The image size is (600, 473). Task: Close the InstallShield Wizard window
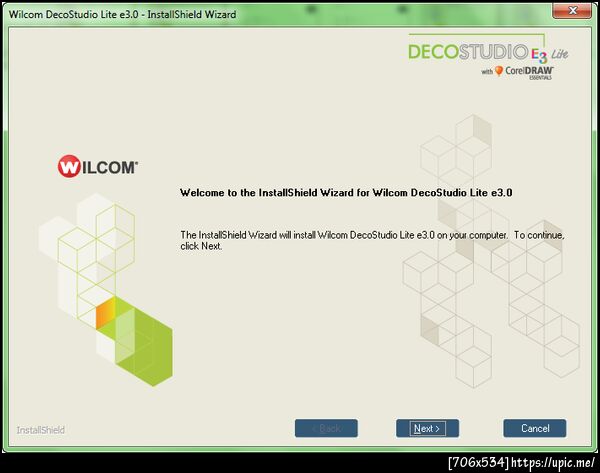tap(572, 10)
